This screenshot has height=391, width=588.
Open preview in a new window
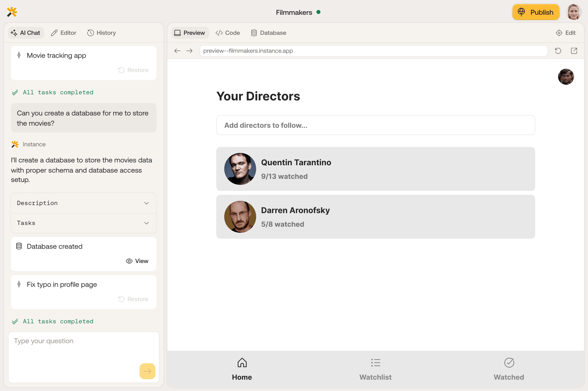[574, 51]
